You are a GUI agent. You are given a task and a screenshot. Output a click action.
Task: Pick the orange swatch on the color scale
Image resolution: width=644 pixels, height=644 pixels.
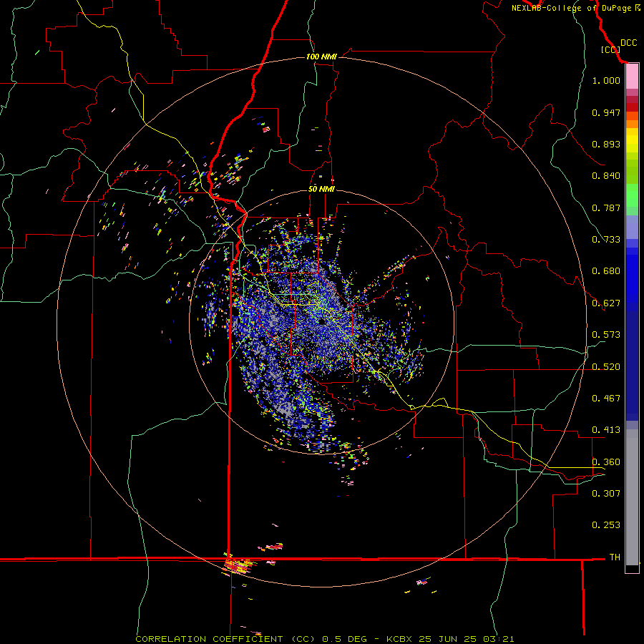(x=632, y=124)
